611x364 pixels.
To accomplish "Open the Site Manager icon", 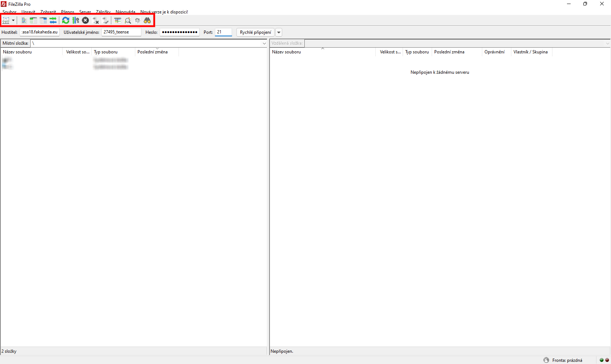I will pyautogui.click(x=6, y=20).
